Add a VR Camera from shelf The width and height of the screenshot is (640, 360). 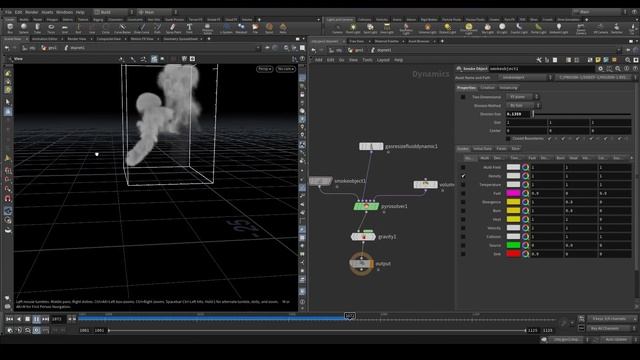click(600, 28)
